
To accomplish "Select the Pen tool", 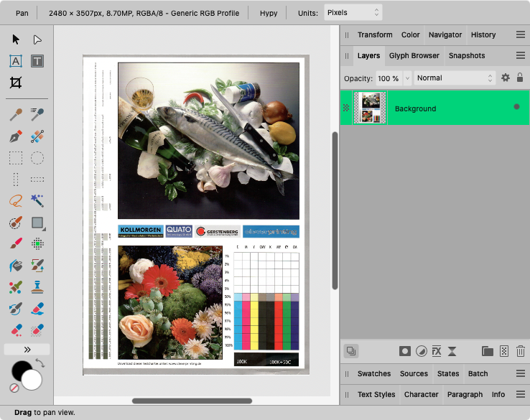I will 16,136.
